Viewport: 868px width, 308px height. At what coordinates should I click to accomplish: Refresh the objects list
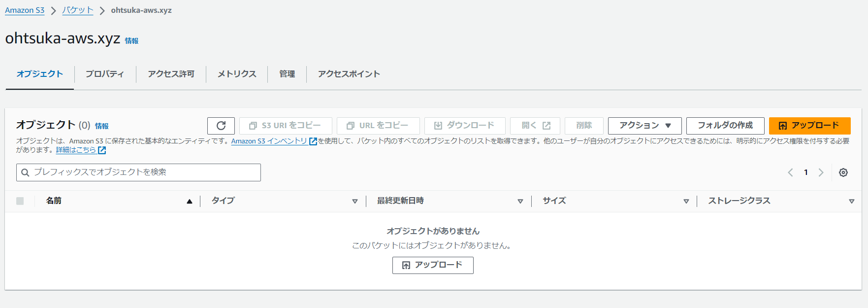tap(221, 126)
